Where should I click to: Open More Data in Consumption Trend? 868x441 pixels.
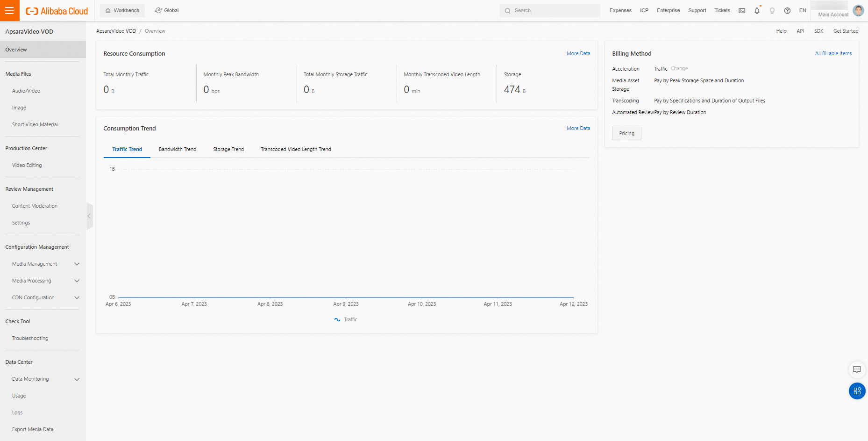[x=578, y=128]
